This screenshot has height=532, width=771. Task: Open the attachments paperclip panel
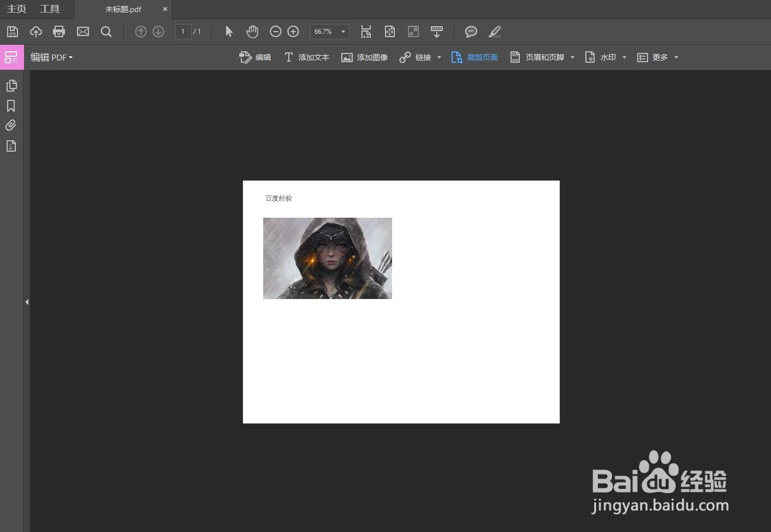[x=11, y=125]
